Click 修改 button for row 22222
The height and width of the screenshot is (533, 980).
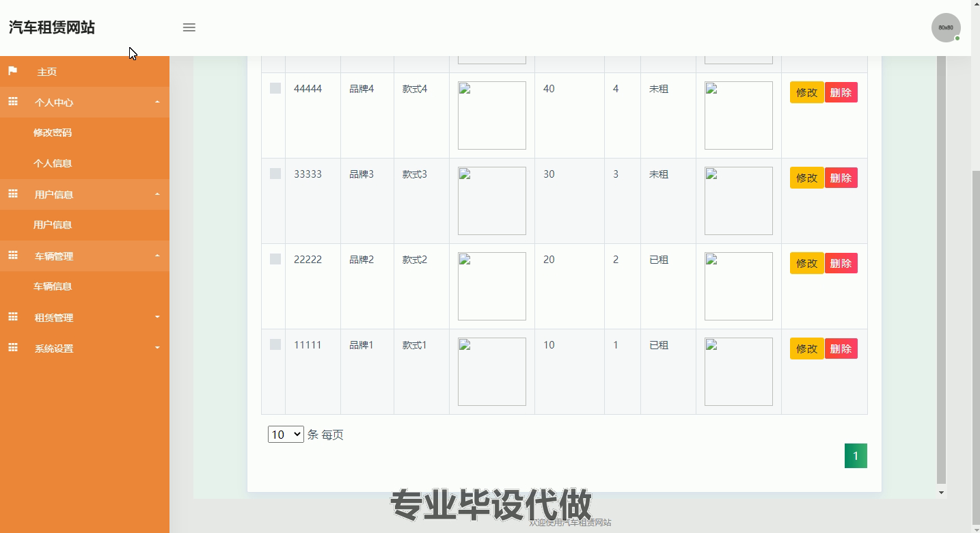[x=807, y=263]
